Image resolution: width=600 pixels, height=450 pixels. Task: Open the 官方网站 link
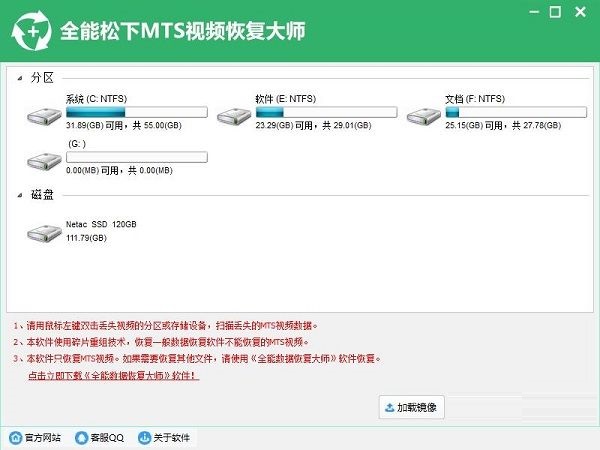coord(43,437)
